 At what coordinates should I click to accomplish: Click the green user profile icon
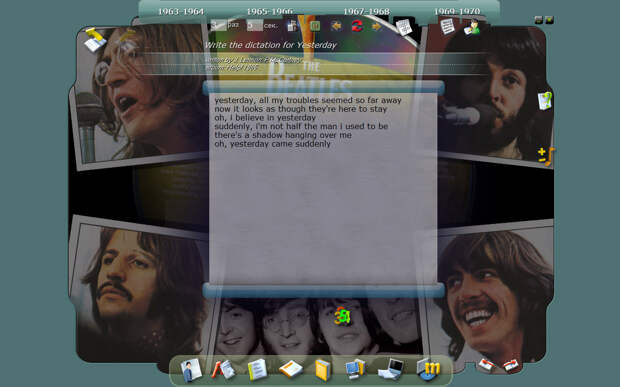(472, 27)
